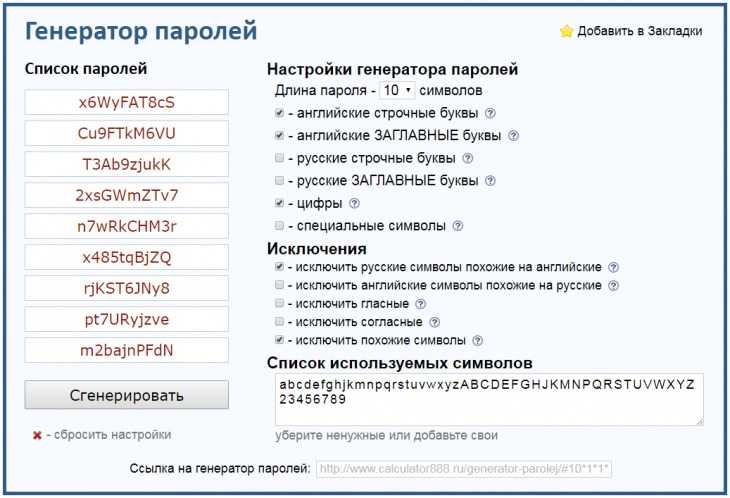The image size is (730, 498).
Task: Open help icon for английские ЗАГЛАВНЫЕ буквы
Action: (513, 136)
